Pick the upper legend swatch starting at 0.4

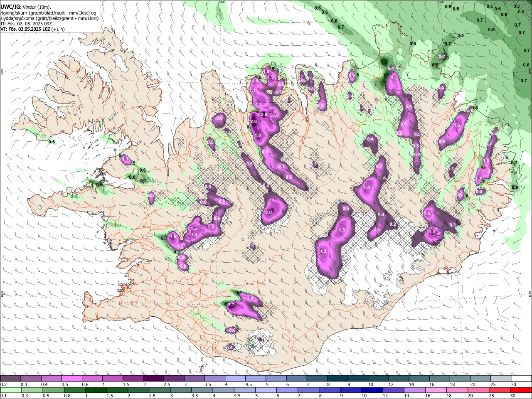pos(51,378)
